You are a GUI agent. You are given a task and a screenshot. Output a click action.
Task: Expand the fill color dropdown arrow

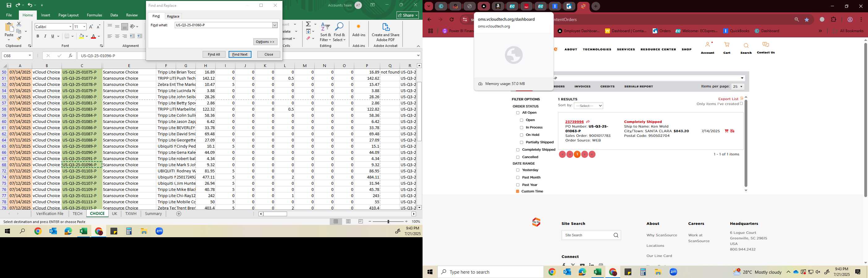point(87,36)
